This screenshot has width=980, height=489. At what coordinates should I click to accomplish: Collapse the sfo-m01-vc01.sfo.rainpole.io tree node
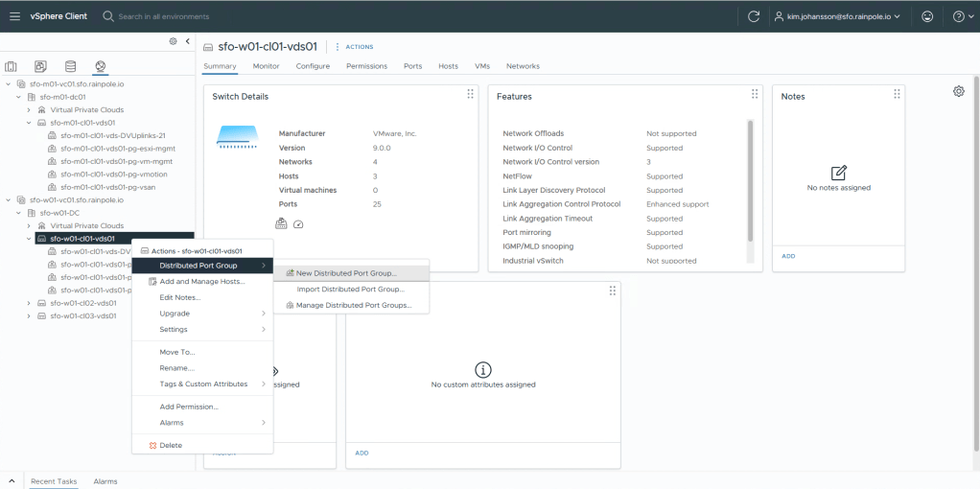pyautogui.click(x=9, y=84)
